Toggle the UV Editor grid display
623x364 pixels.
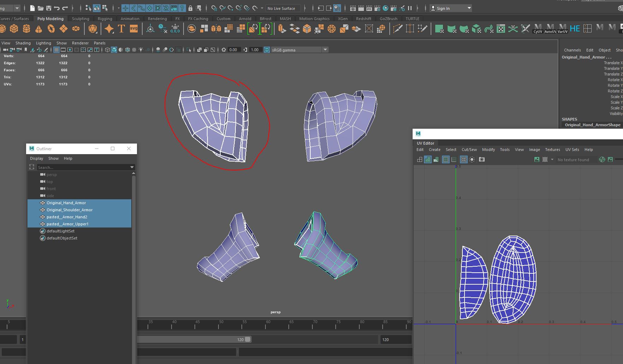pos(463,160)
